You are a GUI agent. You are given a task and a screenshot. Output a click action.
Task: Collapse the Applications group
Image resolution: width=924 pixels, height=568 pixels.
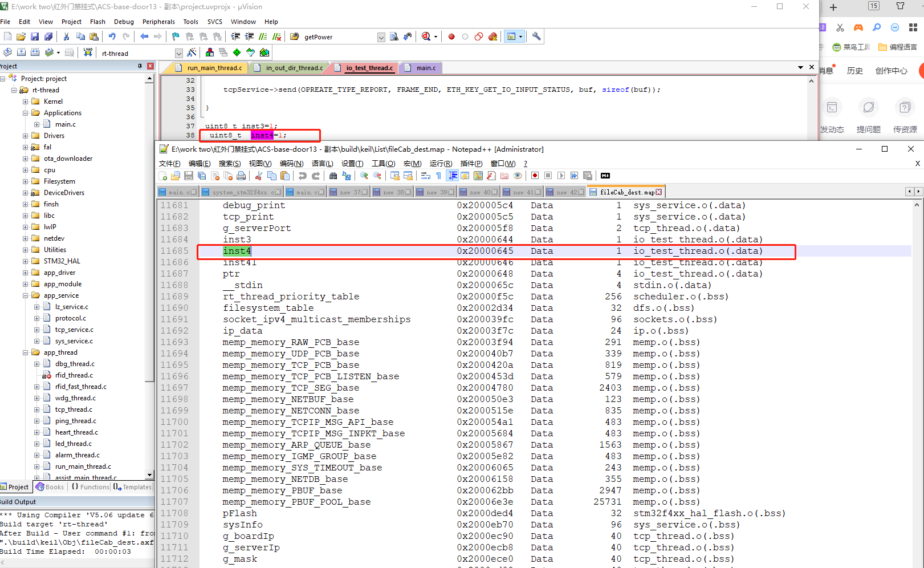pos(25,113)
